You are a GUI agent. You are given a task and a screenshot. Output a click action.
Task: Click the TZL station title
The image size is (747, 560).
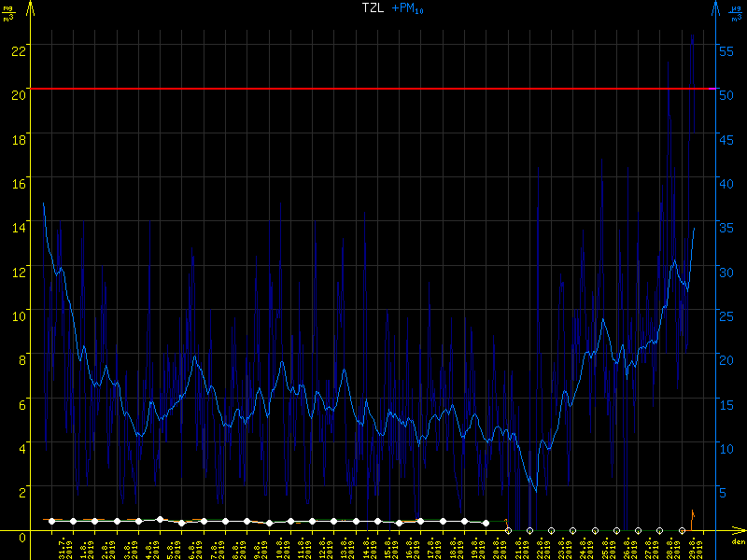coord(373,8)
